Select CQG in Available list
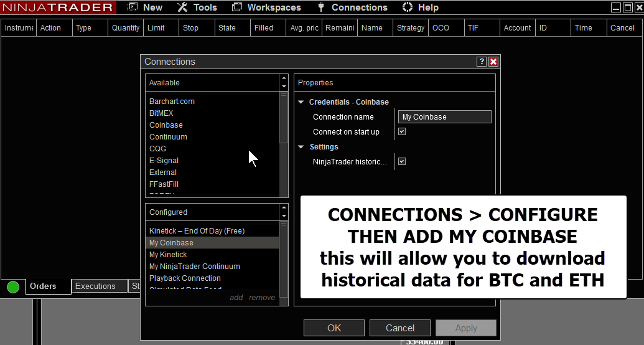The width and height of the screenshot is (644, 345). pyautogui.click(x=157, y=149)
